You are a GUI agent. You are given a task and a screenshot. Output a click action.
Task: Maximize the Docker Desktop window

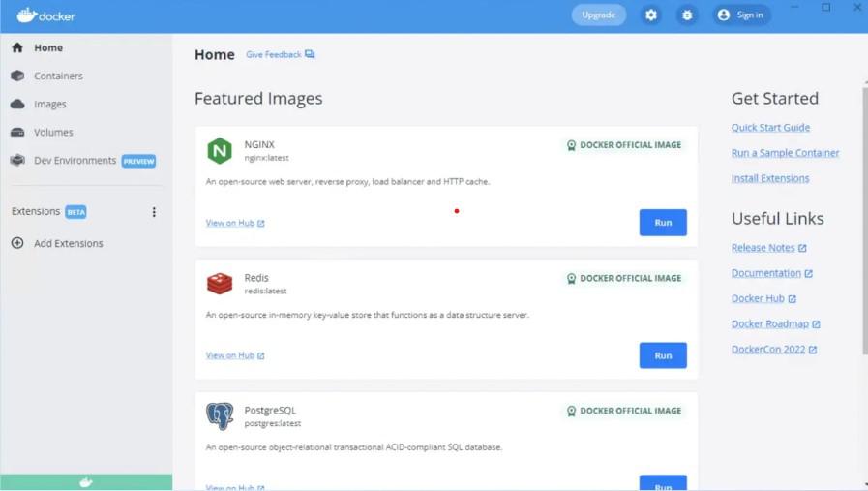pos(826,7)
